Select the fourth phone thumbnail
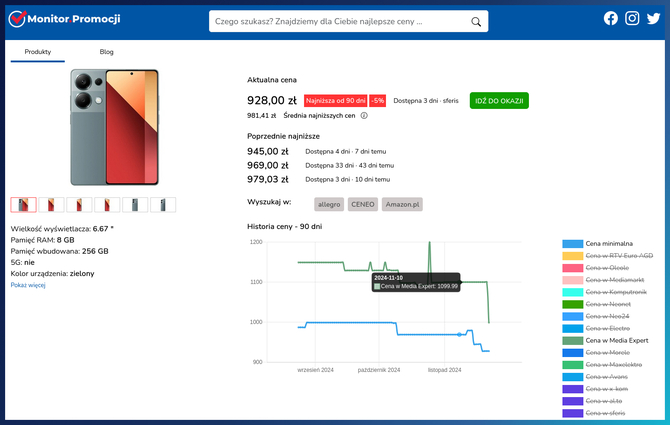The image size is (670, 425). (x=107, y=205)
